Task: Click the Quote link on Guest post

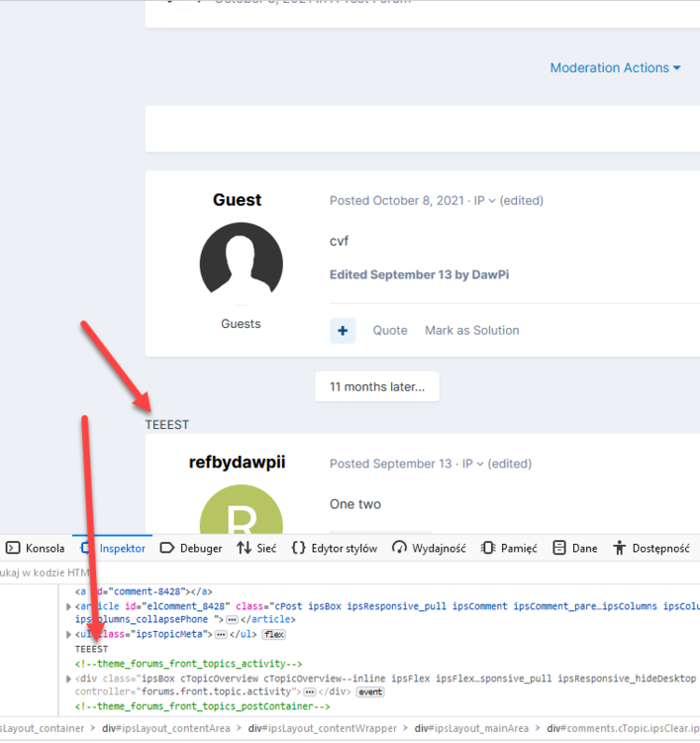Action: 390,331
